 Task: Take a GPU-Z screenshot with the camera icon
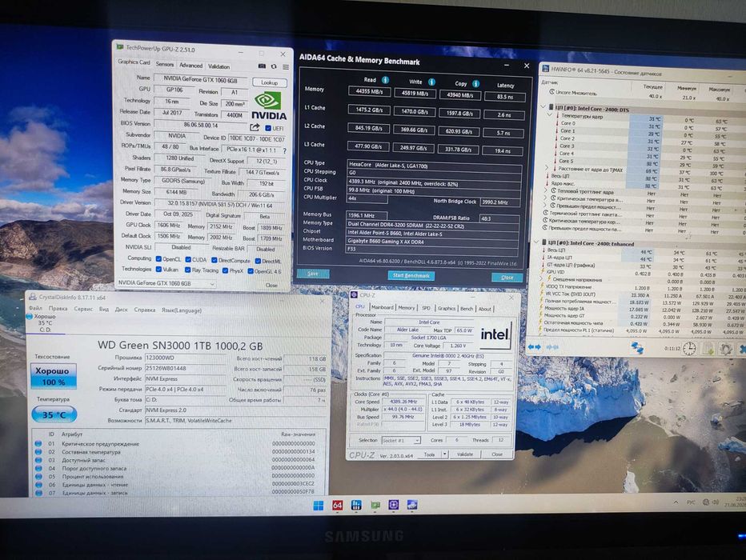coord(262,66)
